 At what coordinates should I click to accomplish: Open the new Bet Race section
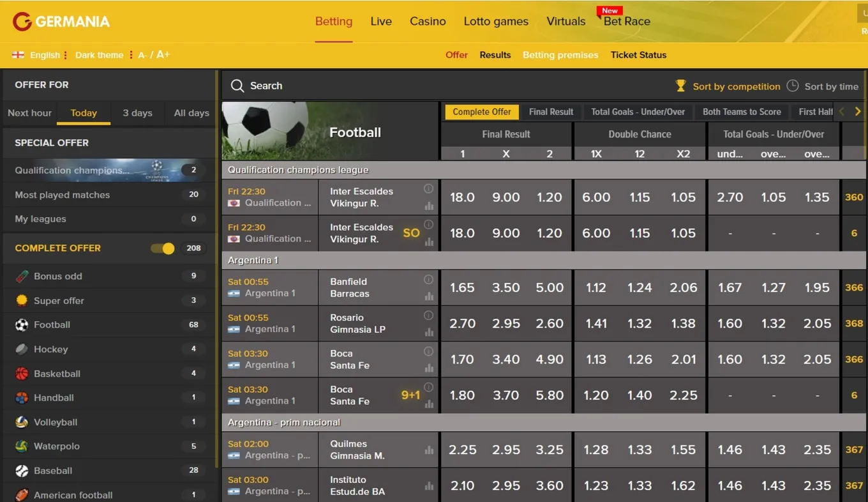coord(627,21)
